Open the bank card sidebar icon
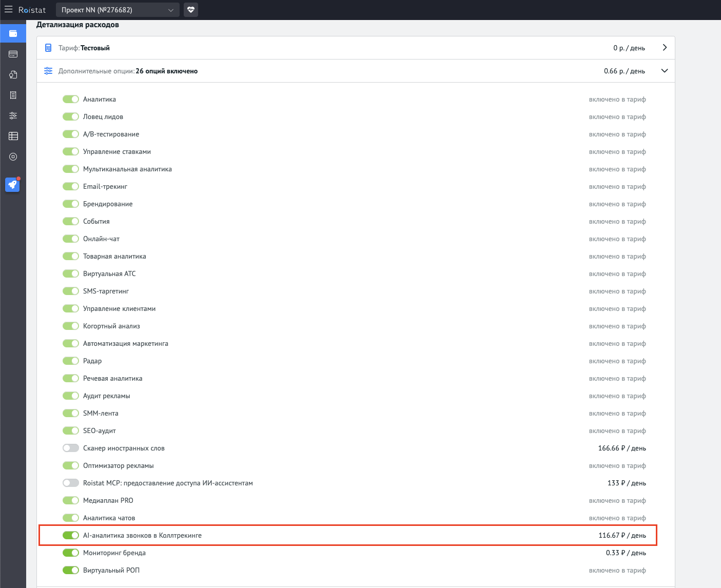Viewport: 721px width, 588px height. pos(13,54)
